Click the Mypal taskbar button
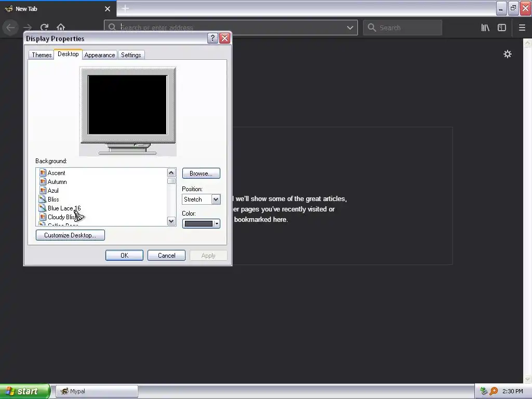Image resolution: width=532 pixels, height=399 pixels. click(x=97, y=391)
